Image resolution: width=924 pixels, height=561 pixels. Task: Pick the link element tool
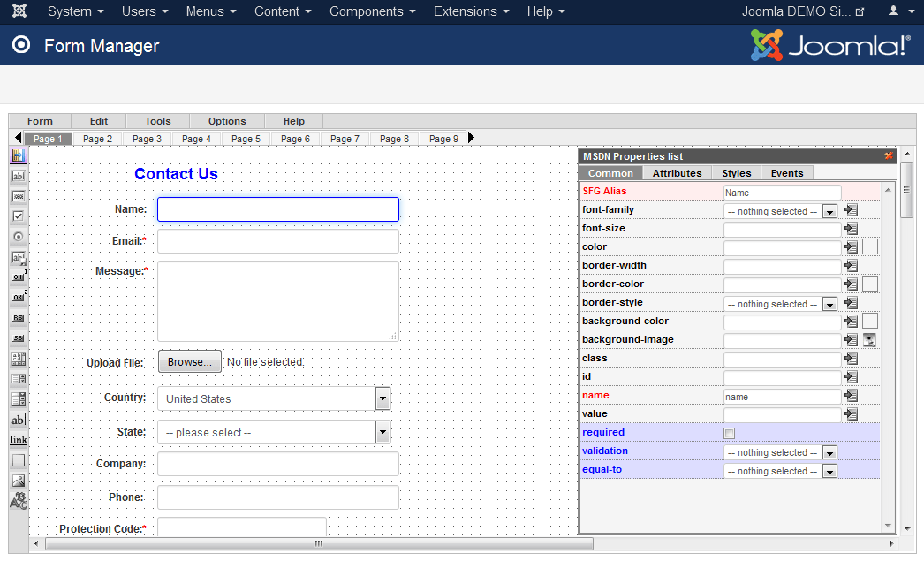18,440
